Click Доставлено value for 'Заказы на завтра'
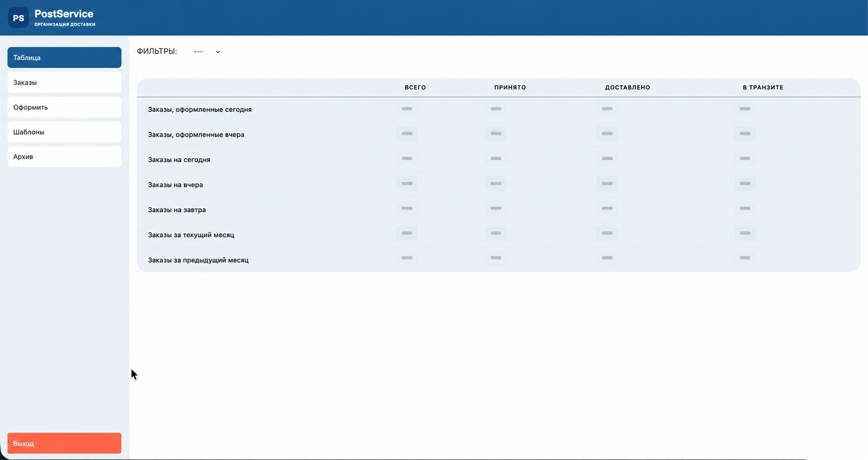Screen dimensions: 868x460 [x=607, y=208]
